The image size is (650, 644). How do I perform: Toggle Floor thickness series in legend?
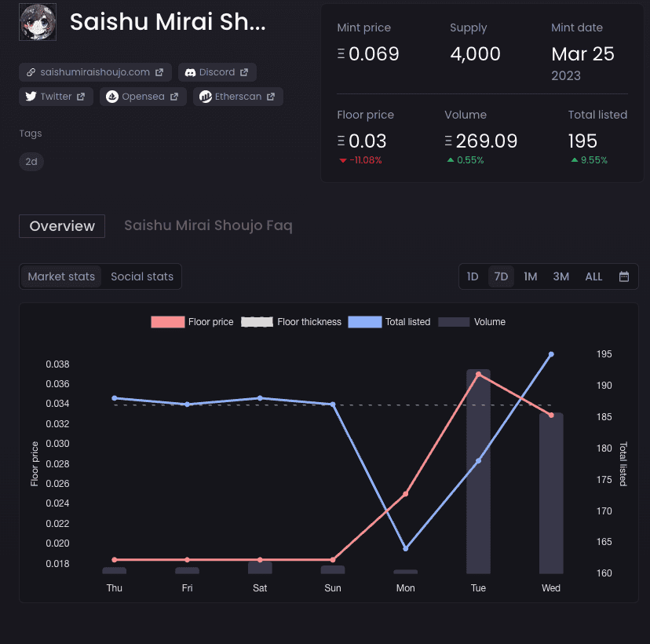[x=291, y=322]
